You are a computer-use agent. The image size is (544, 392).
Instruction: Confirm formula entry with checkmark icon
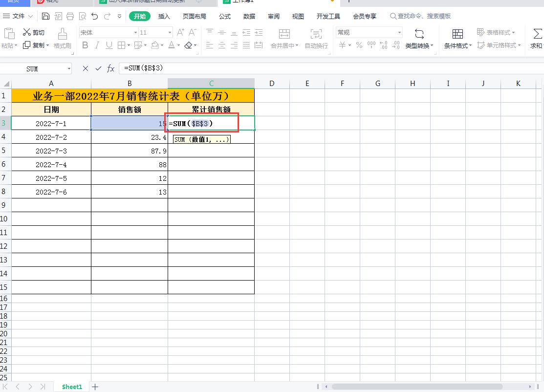tap(98, 68)
